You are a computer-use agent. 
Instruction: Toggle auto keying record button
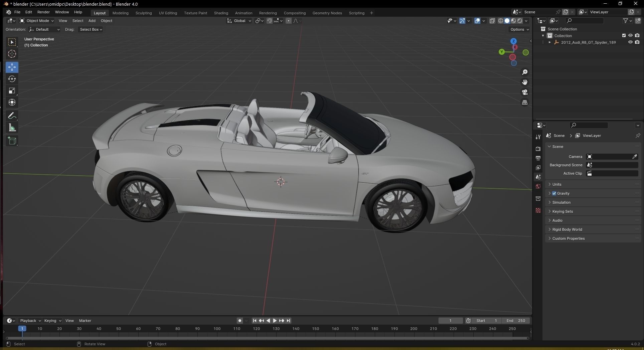pos(240,321)
